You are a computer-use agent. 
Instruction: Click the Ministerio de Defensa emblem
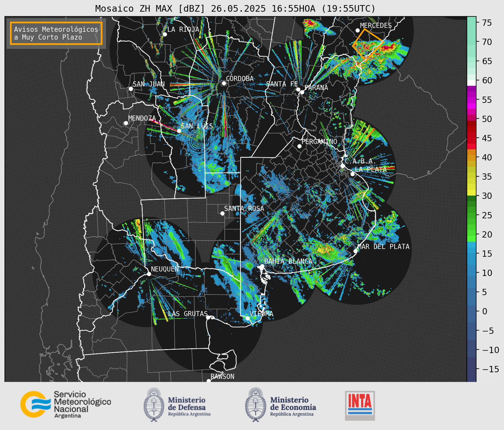(154, 405)
